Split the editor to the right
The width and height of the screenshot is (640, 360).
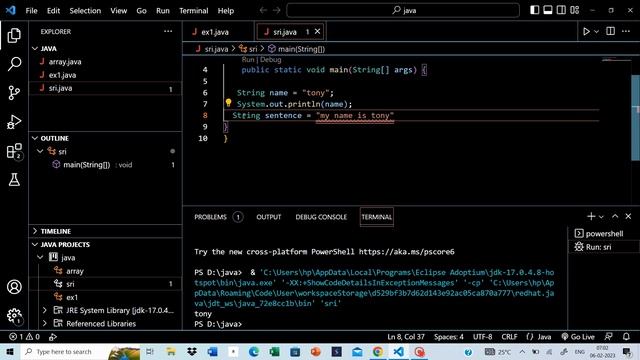point(610,31)
